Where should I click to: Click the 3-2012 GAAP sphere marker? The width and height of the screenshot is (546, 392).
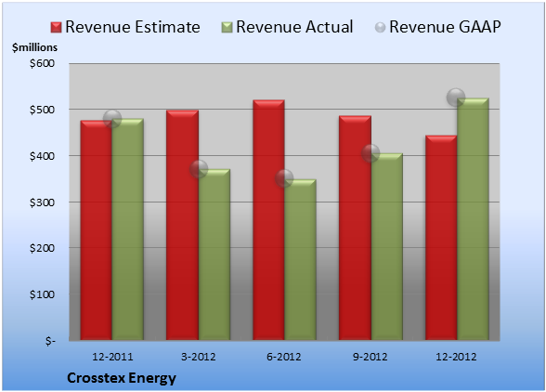(199, 169)
